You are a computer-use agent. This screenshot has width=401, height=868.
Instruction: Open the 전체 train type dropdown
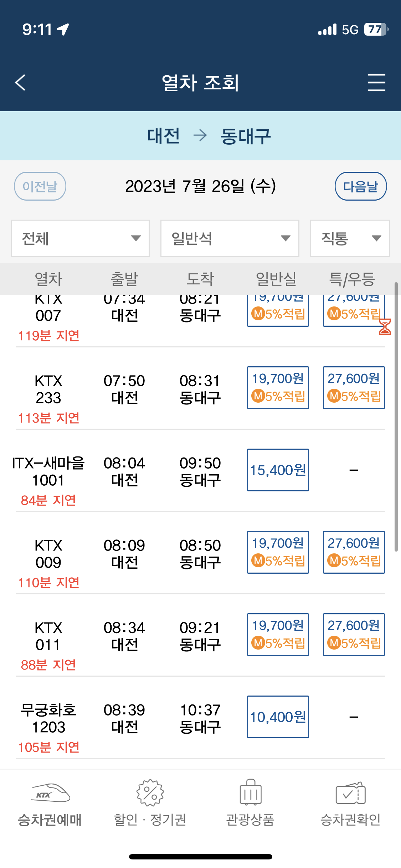[x=80, y=238]
